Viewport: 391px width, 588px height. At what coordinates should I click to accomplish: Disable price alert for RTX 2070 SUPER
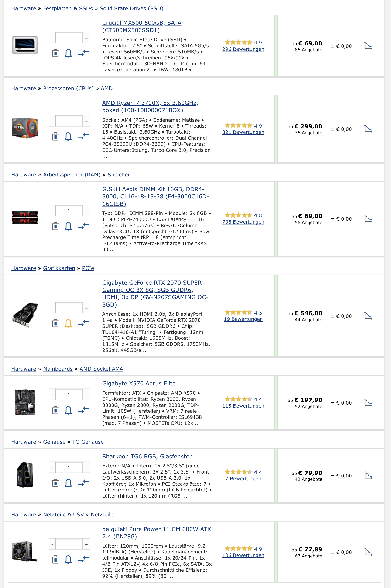click(x=68, y=323)
